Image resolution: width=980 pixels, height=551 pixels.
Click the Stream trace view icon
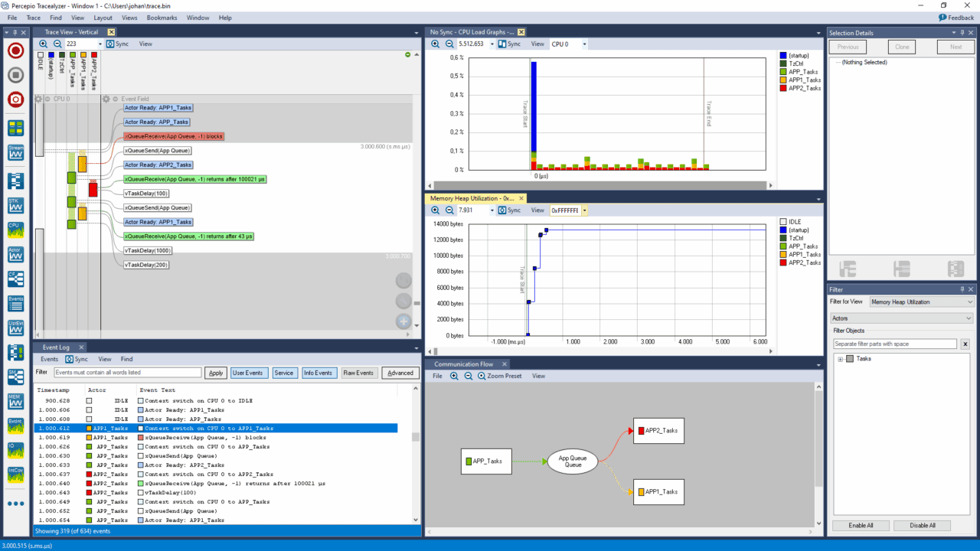tap(15, 152)
